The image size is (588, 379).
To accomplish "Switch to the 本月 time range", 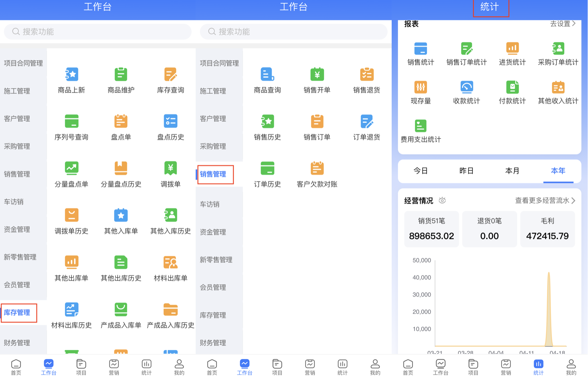I will point(512,171).
